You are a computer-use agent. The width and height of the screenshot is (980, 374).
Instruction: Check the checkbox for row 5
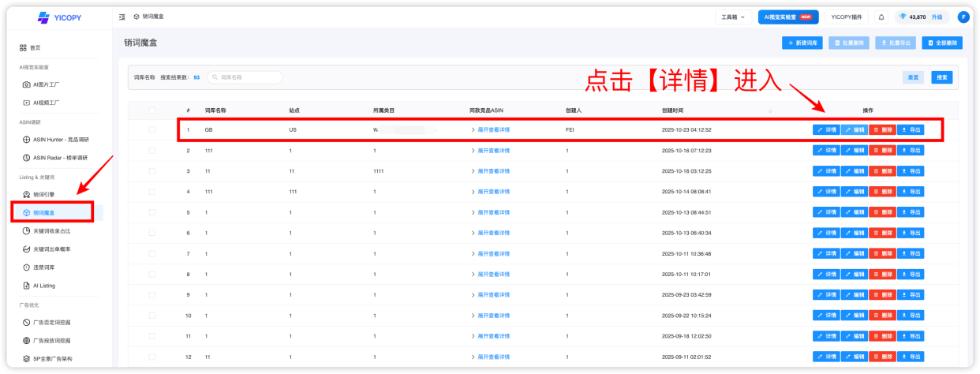pyautogui.click(x=151, y=212)
